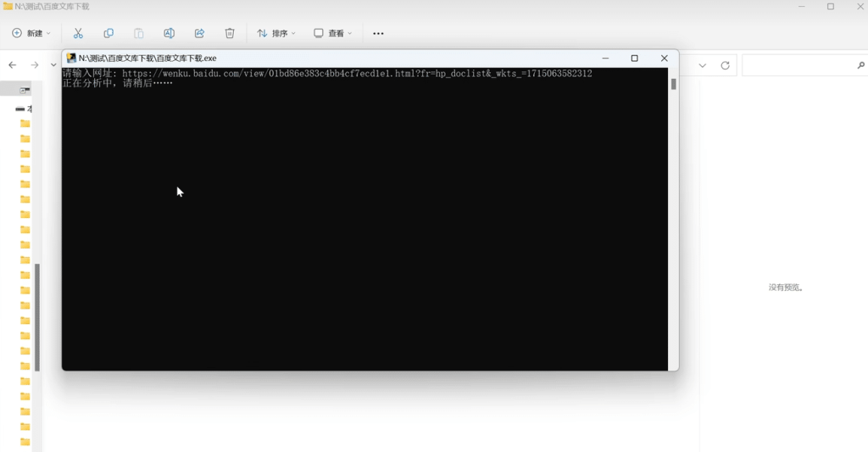
Task: Click the '正在分析中，请稍后' text line
Action: pyautogui.click(x=117, y=83)
